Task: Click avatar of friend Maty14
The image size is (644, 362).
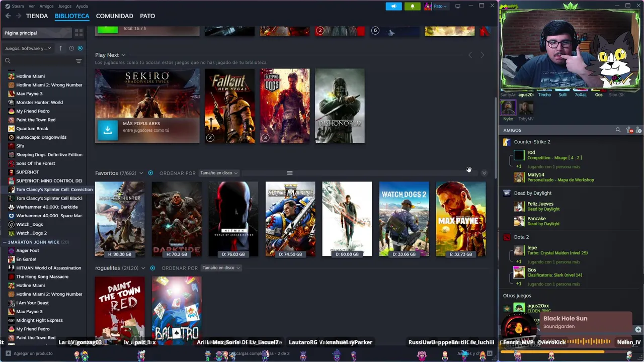Action: 519,177
